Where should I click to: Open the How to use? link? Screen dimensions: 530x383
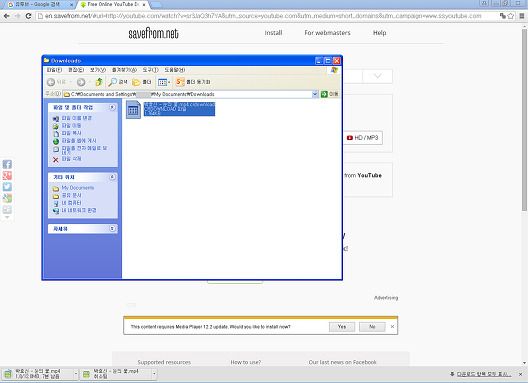[245, 362]
